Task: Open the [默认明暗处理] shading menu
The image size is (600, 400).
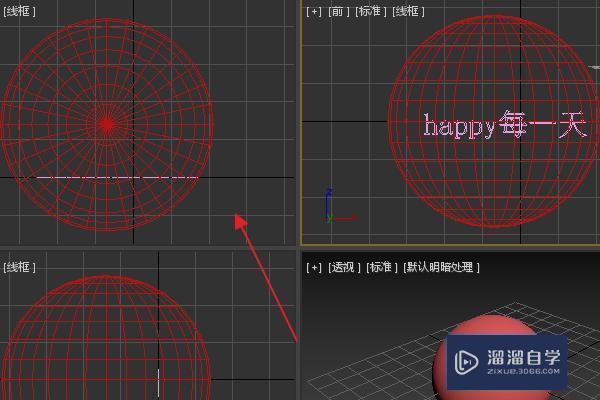Action: [441, 267]
